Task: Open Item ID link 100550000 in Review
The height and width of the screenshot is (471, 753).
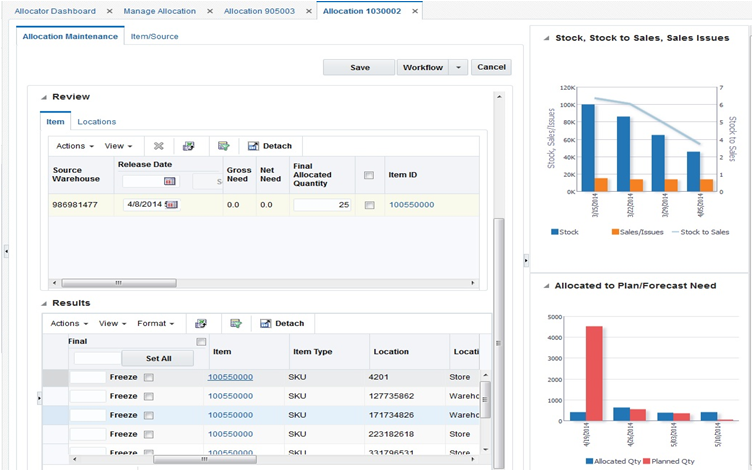Action: [412, 205]
